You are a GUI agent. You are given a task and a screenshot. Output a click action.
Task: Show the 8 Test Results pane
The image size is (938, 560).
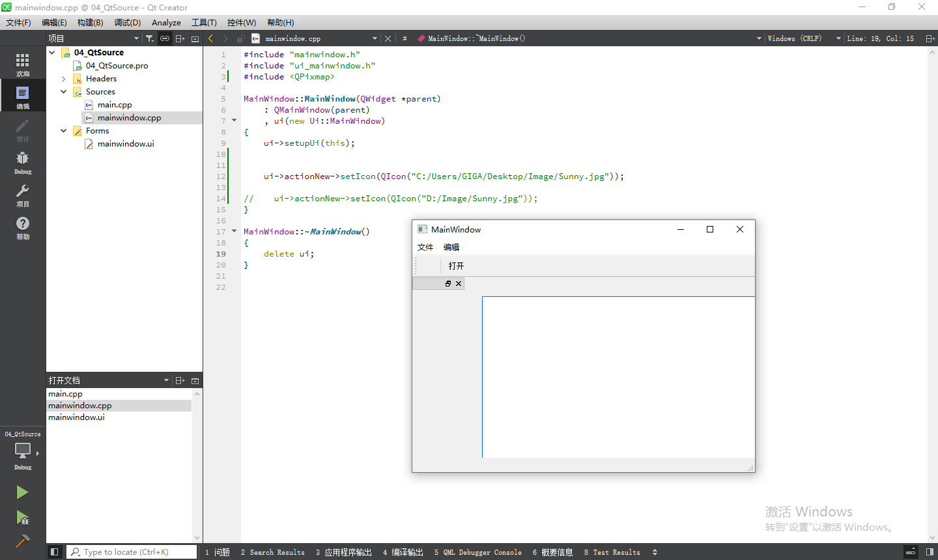612,552
